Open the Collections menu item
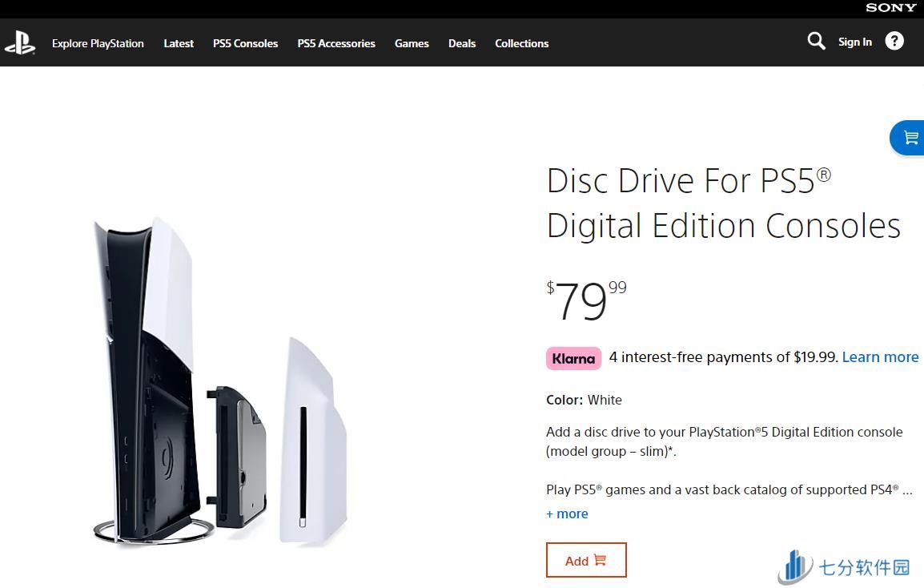 [x=521, y=43]
